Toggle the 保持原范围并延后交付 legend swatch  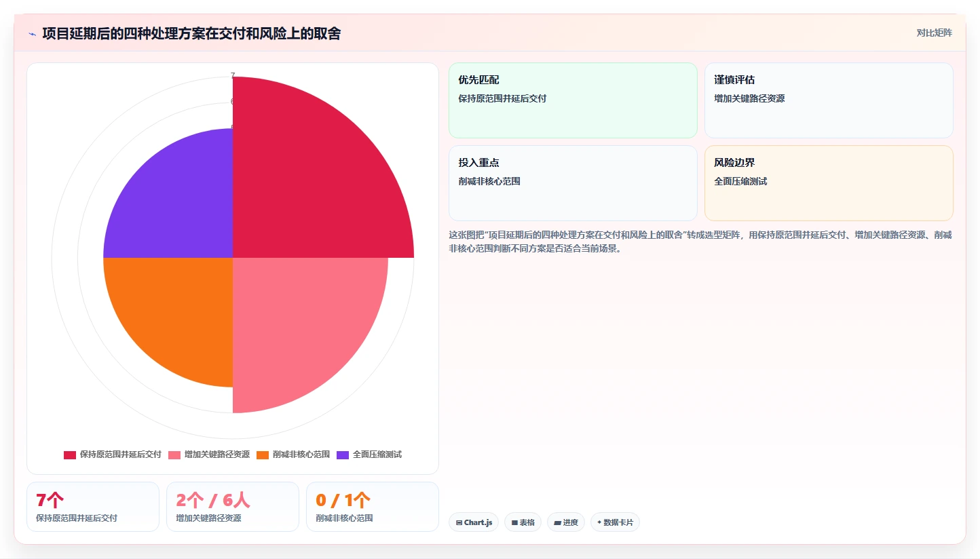click(70, 455)
